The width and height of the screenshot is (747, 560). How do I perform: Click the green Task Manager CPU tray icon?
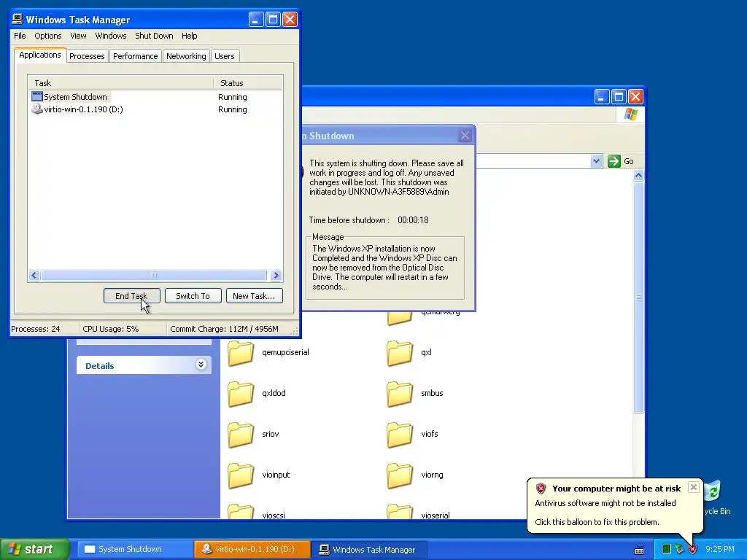(667, 549)
